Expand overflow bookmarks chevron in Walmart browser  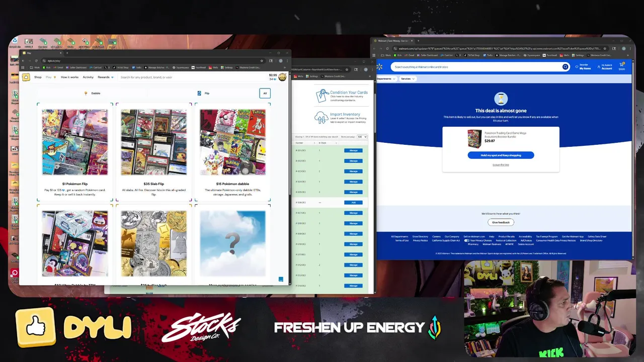pos(628,55)
